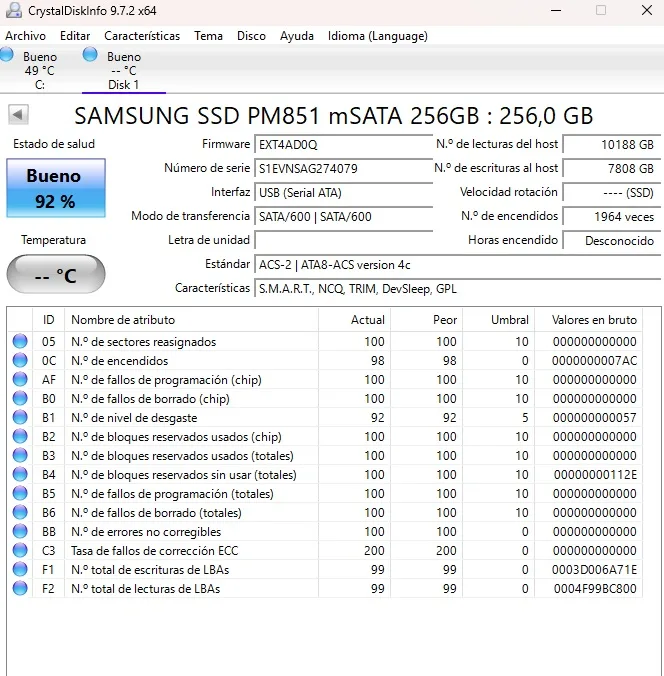Click the previous disk arrow button
Viewport: 664px width, 676px height.
pos(18,115)
